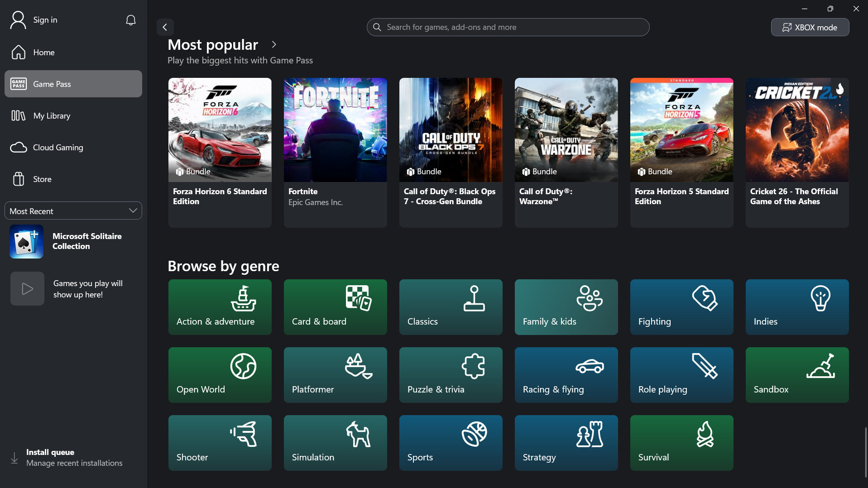Restore down the Xbox app window
The width and height of the screenshot is (868, 488).
pyautogui.click(x=830, y=9)
